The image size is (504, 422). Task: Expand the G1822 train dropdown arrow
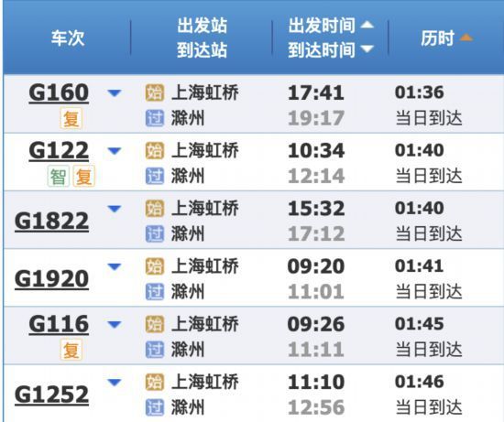pos(115,209)
